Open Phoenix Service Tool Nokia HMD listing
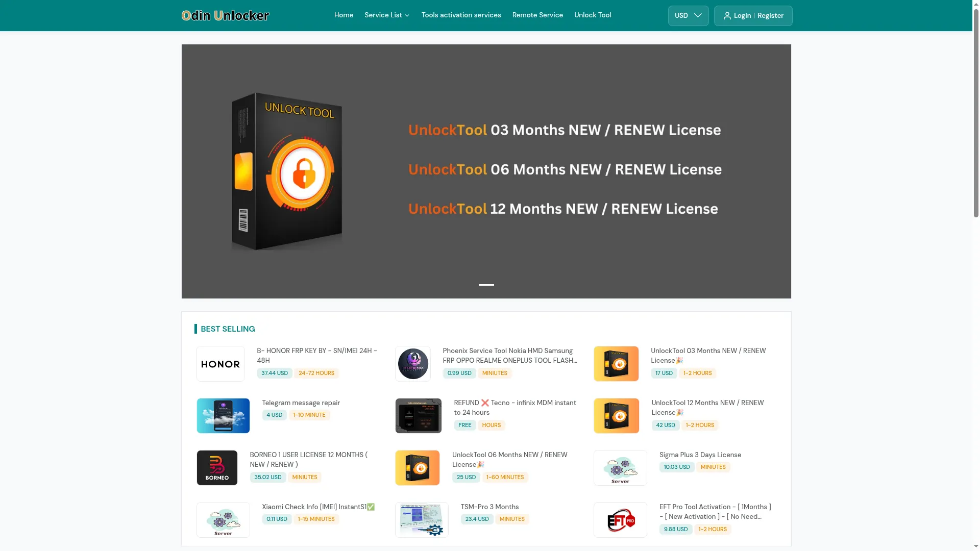 coord(510,356)
